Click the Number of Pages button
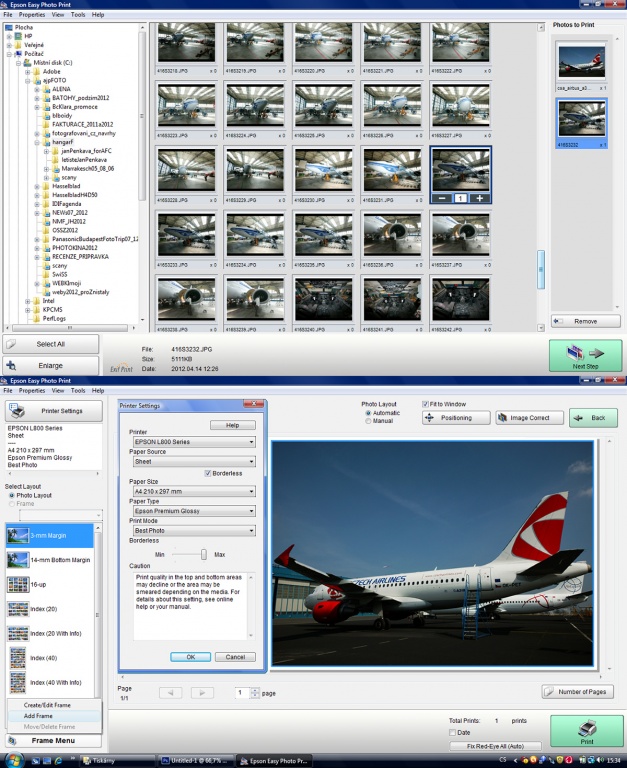The height and width of the screenshot is (768, 627). coord(578,692)
